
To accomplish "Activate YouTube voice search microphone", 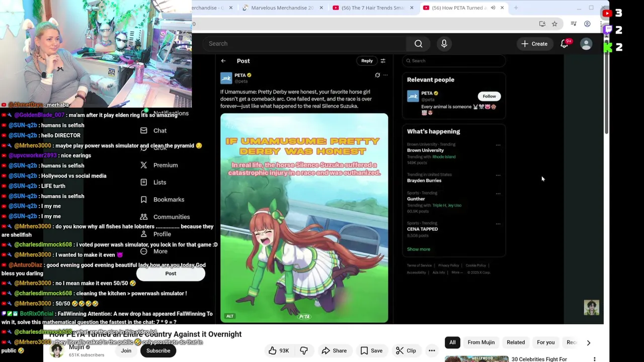I will [444, 44].
